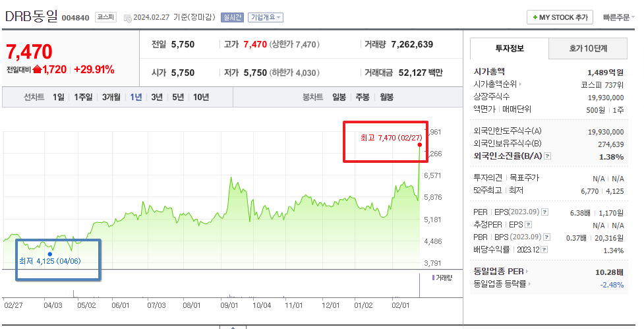Click the arrow icon next to 동일업종 PER
Image resolution: width=644 pixels, height=329 pixels.
click(x=527, y=272)
